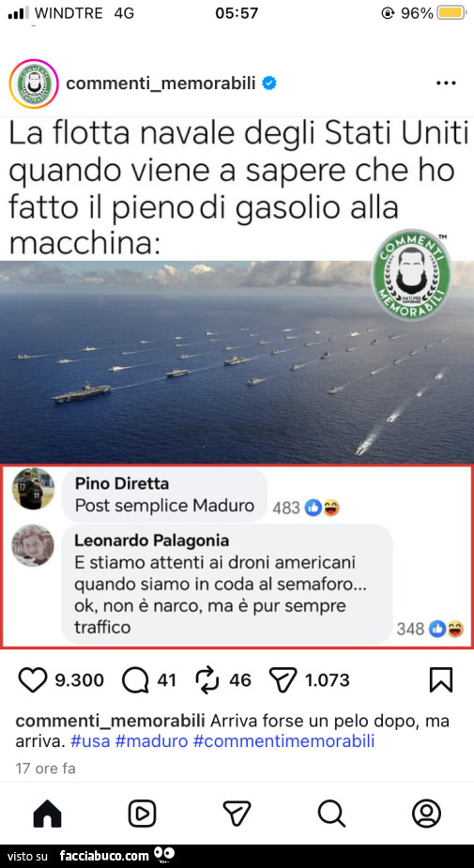Tap the 9.300 likes count
This screenshot has width=474, height=868.
80,680
